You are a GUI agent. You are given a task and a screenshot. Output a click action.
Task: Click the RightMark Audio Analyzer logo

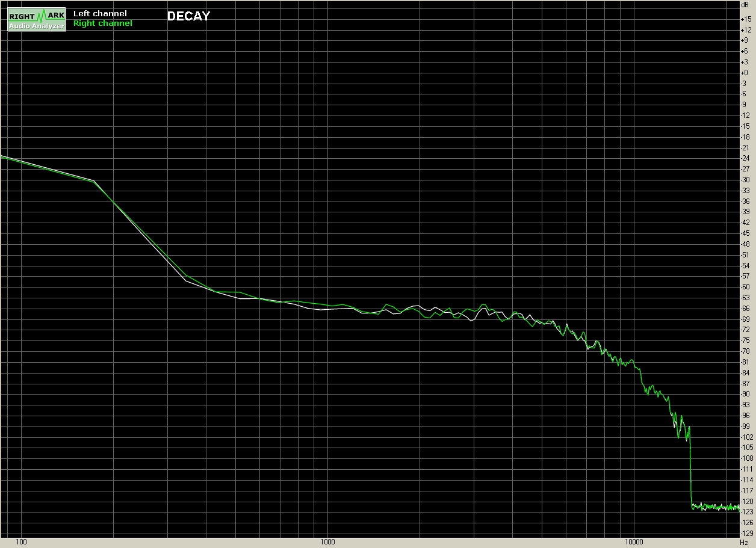pos(36,20)
